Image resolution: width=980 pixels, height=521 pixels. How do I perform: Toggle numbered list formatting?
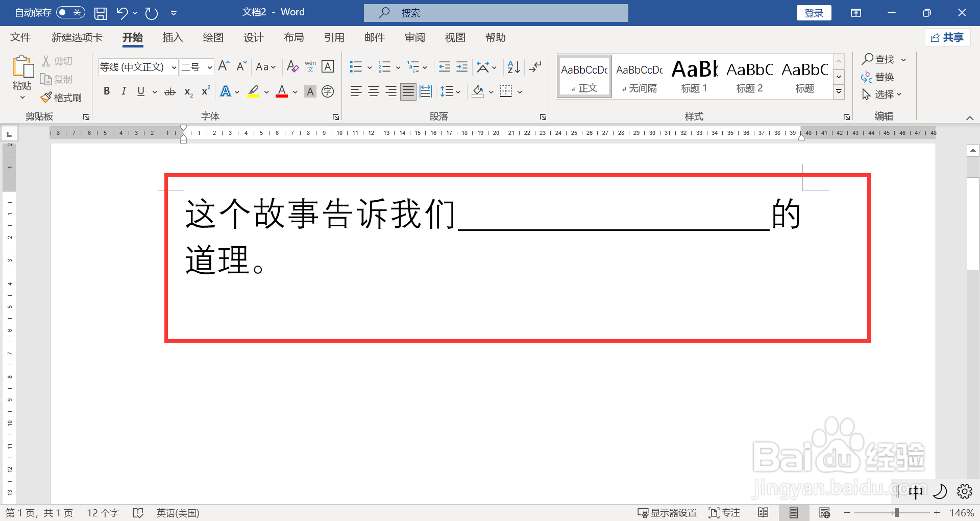(385, 66)
